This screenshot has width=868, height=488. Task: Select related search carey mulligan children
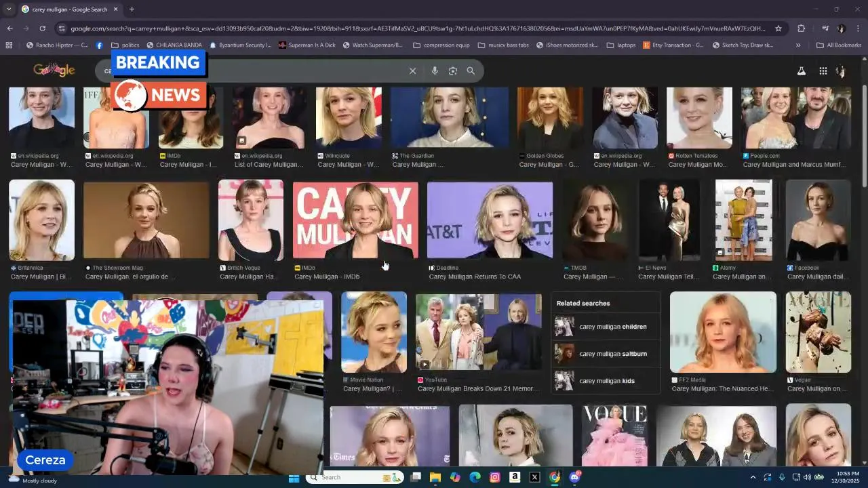(x=606, y=327)
